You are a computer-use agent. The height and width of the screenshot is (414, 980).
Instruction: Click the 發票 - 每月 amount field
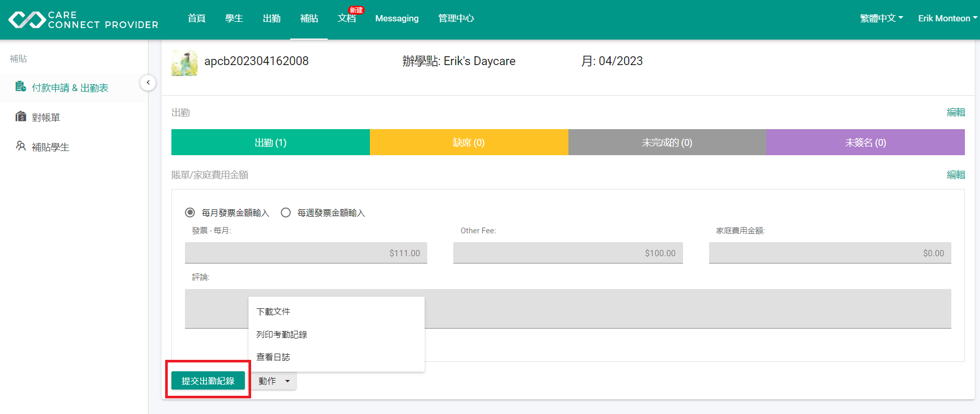click(306, 253)
